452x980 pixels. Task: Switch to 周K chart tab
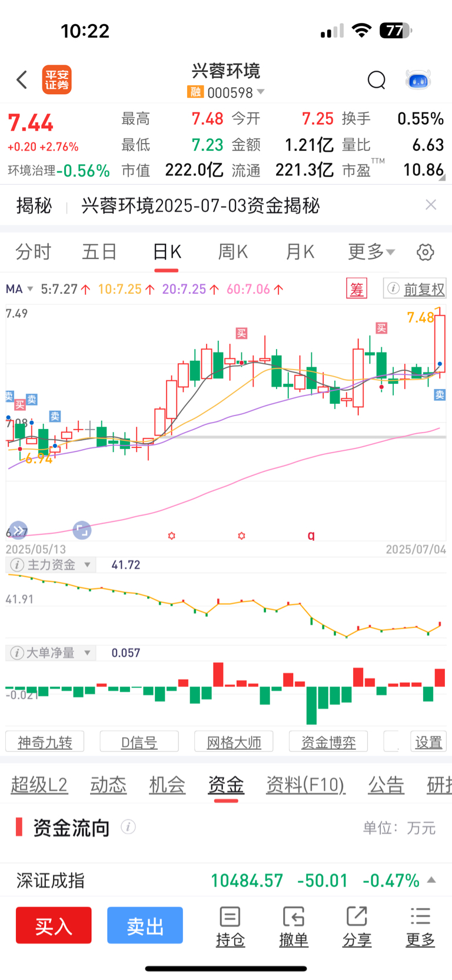[x=233, y=252]
